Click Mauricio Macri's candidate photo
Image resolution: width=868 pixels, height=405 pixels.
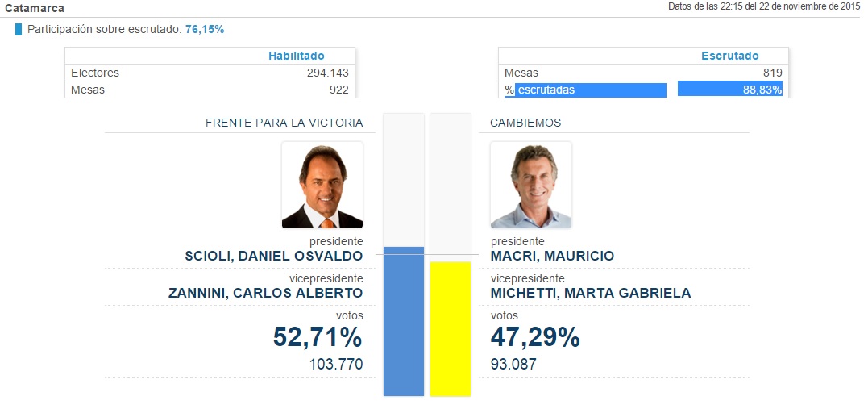(x=531, y=186)
